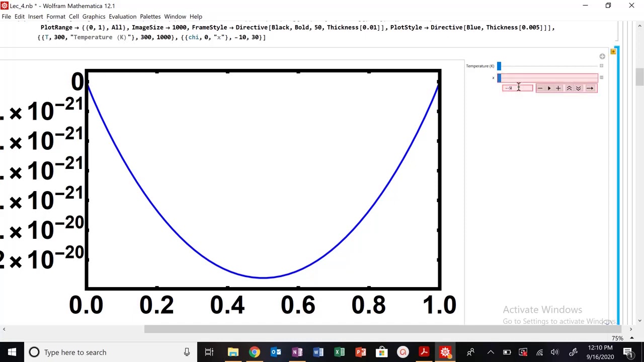Open the 75% magnification dropdown

623,338
